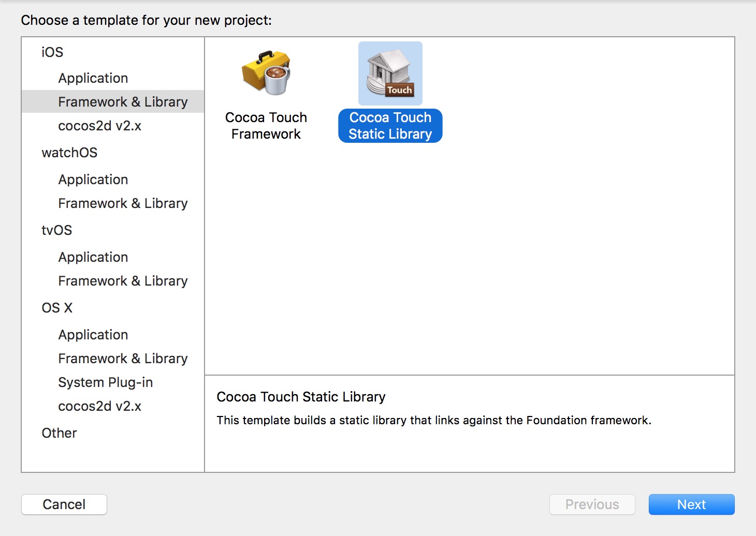Select the Other category
Viewport: 756px width, 536px height.
click(x=60, y=433)
